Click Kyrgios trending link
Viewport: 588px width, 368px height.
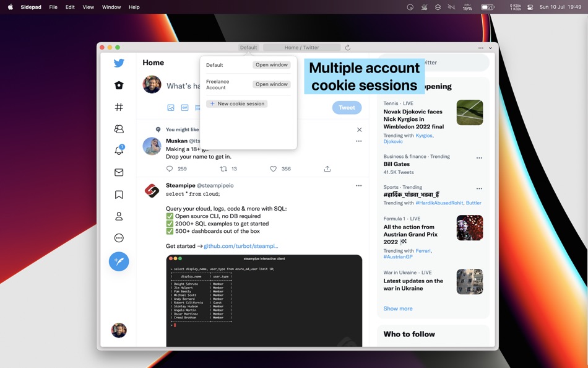click(424, 136)
